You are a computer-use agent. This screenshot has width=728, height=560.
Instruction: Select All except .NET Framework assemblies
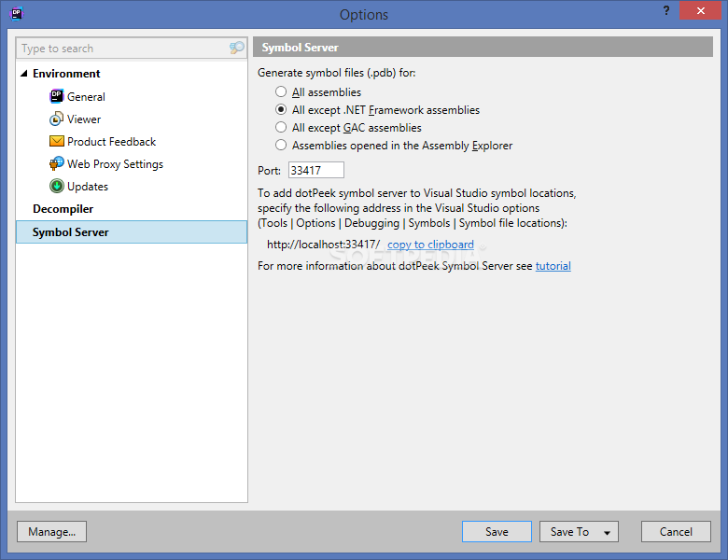pyautogui.click(x=281, y=109)
